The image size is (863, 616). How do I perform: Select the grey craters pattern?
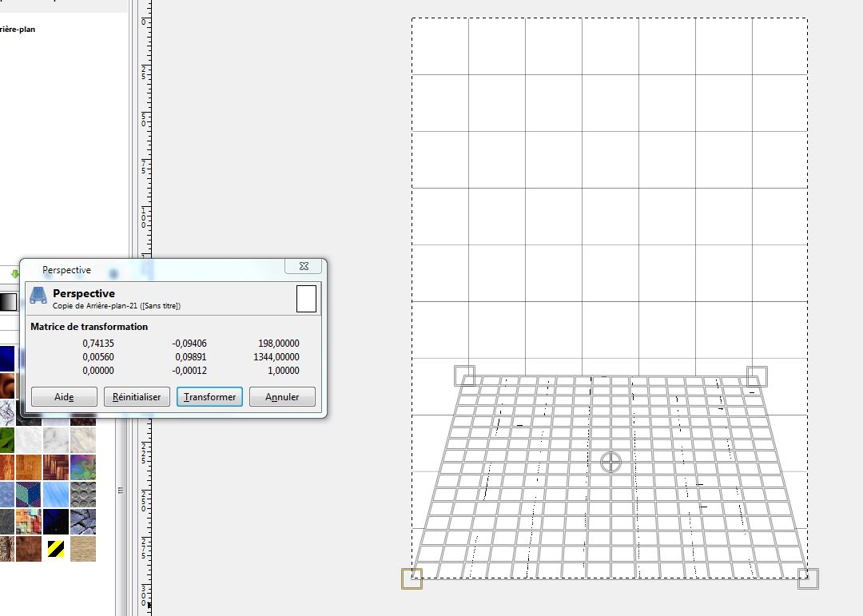pyautogui.click(x=83, y=495)
